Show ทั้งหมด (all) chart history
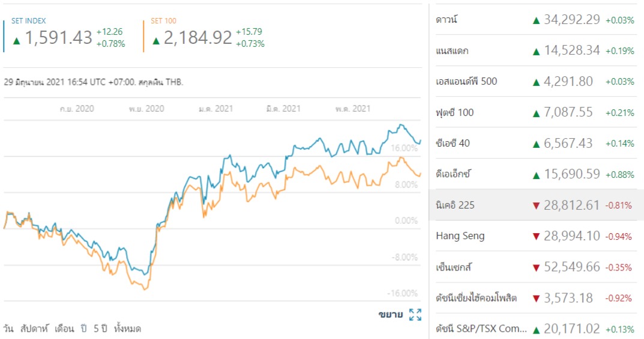Viewport: 644px width, 339px height. click(127, 329)
